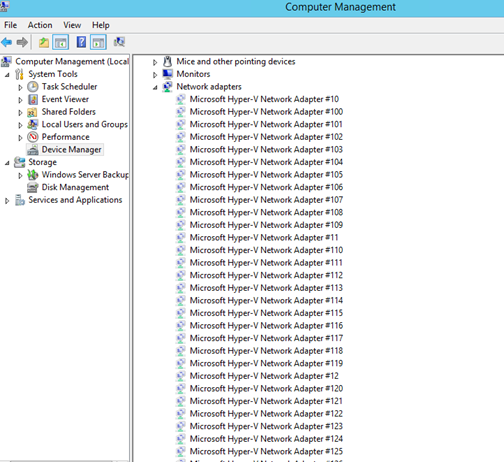504x462 pixels.
Task: Click the Shared Folders icon
Action: tap(32, 112)
